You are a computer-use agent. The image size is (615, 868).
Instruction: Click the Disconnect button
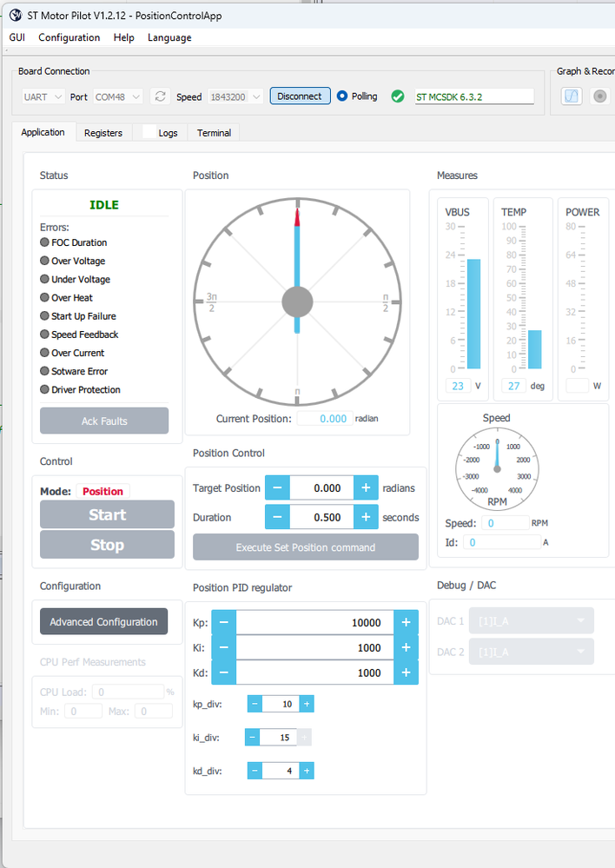pyautogui.click(x=300, y=96)
